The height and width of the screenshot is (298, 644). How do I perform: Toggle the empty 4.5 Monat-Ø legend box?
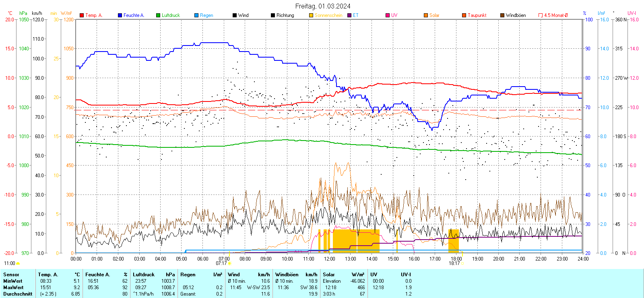(x=541, y=15)
